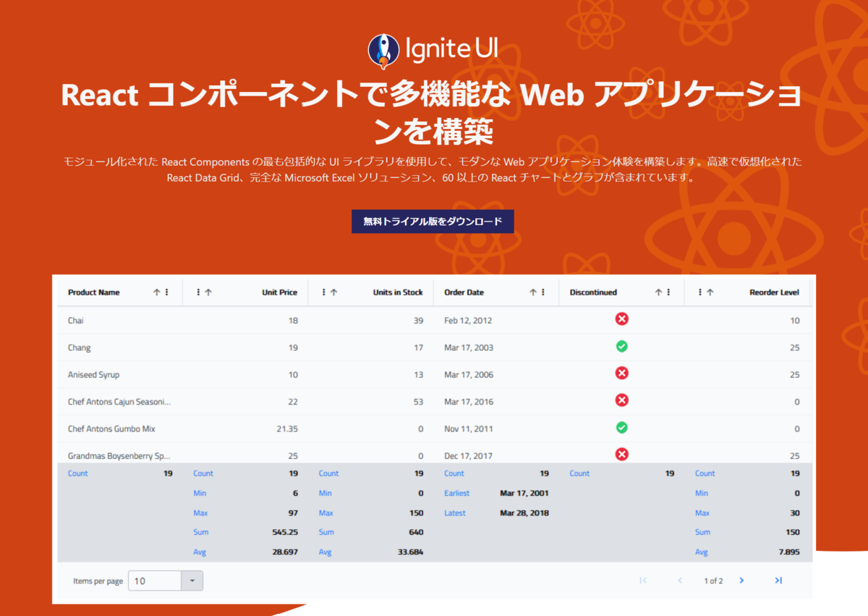The width and height of the screenshot is (868, 616).
Task: Click Feb 12, 2012 date cell
Action: (x=468, y=320)
